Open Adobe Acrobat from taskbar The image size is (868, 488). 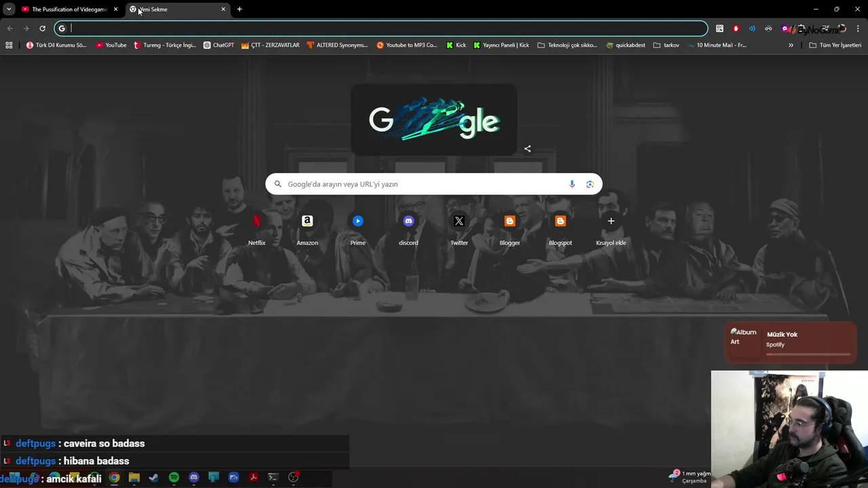[x=254, y=478]
